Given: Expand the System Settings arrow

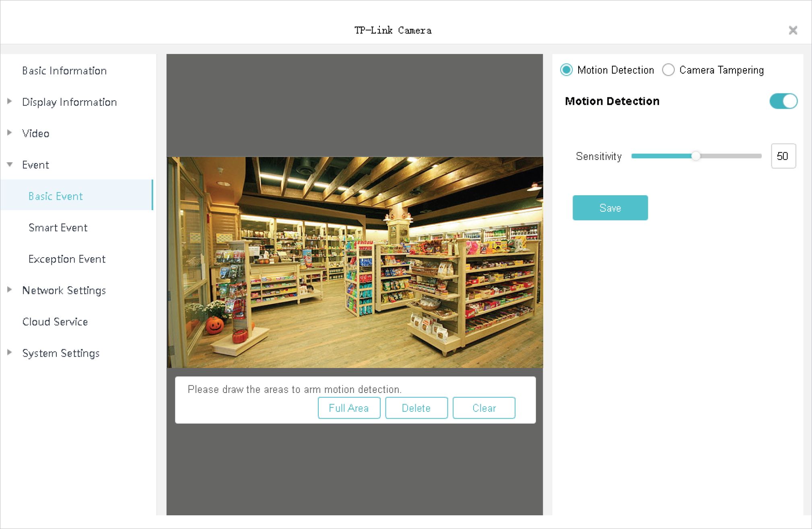Looking at the screenshot, I should (x=10, y=353).
